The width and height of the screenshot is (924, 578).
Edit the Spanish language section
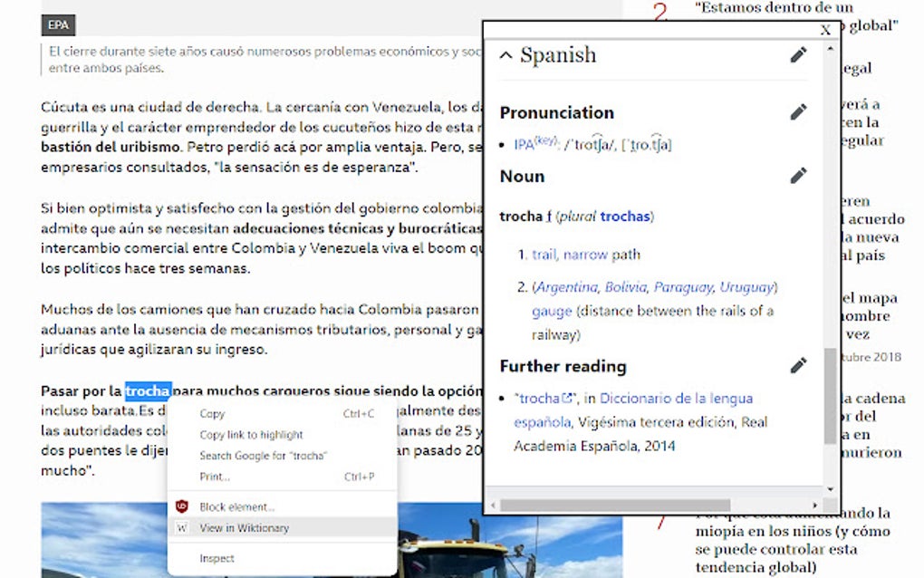pos(798,55)
